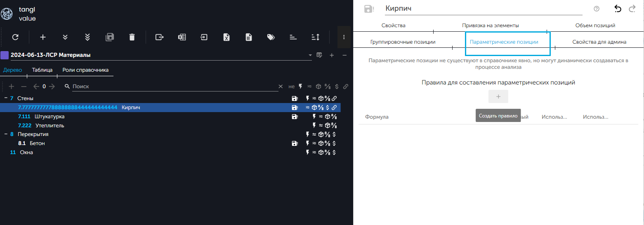This screenshot has width=644, height=225.
Task: Click the purple color swatch beside catalog name
Action: (5, 55)
